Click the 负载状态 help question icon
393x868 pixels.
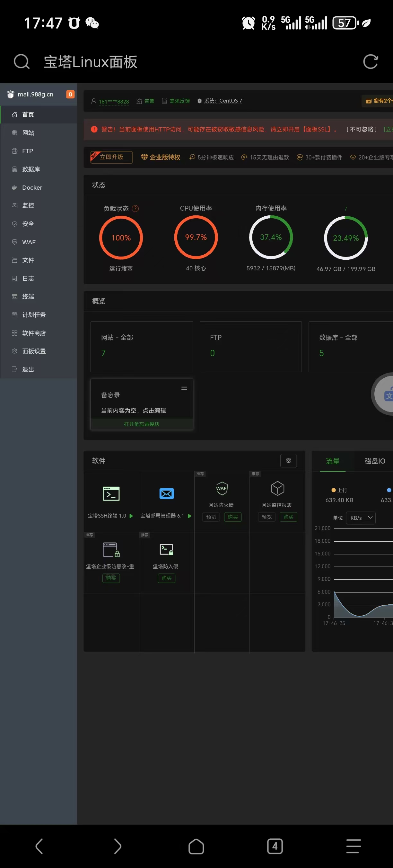pos(135,209)
